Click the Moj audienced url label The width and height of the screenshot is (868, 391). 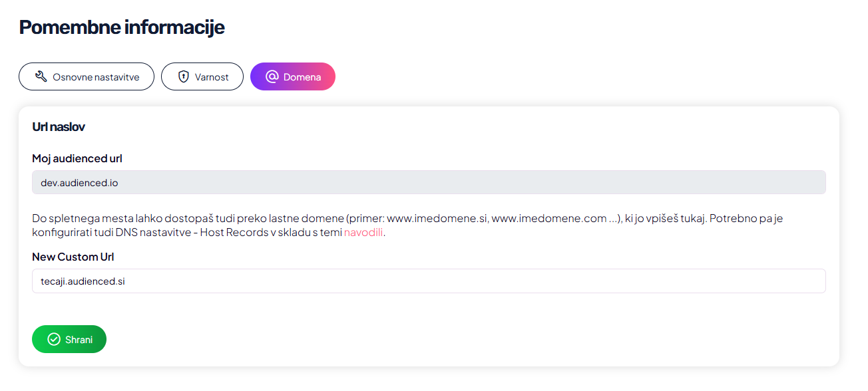[x=77, y=158]
